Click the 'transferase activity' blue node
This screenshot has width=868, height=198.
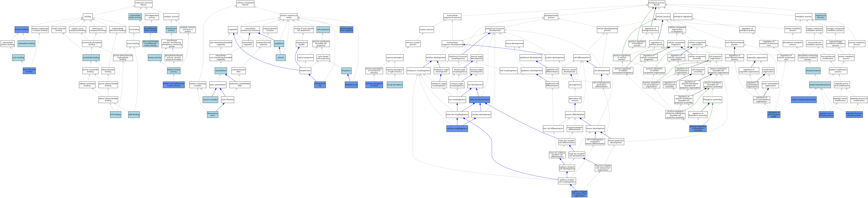[171, 30]
